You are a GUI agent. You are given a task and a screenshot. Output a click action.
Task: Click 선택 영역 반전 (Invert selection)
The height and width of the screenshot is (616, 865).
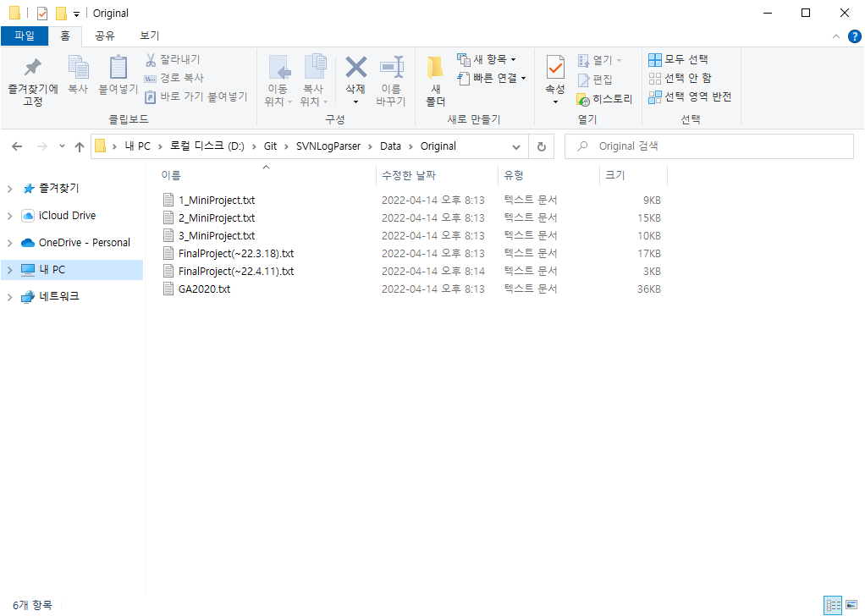point(690,96)
